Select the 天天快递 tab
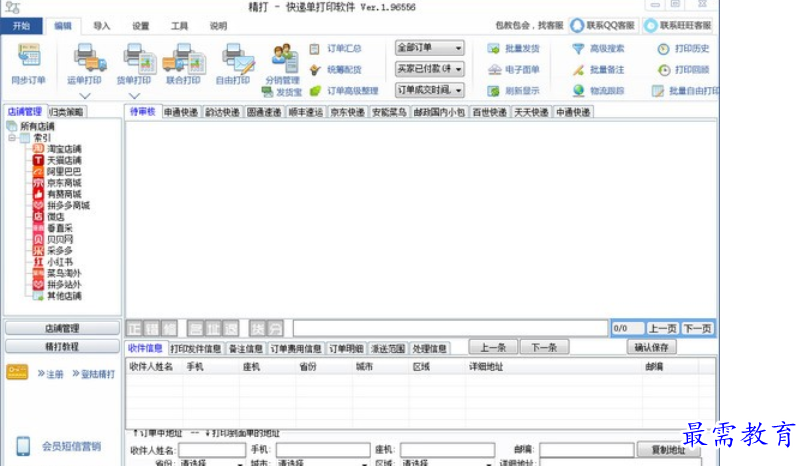The width and height of the screenshot is (804, 466). (x=532, y=112)
